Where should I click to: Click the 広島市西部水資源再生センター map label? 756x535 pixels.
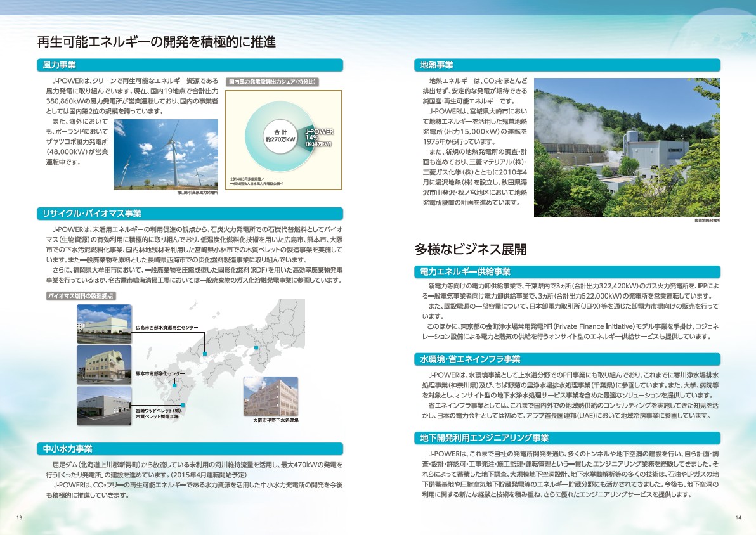167,328
